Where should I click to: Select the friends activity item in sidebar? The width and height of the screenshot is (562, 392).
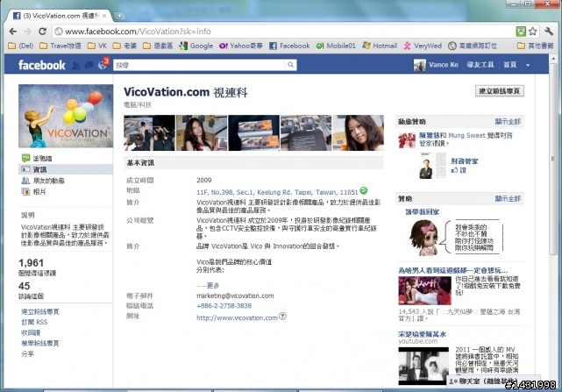tap(43, 181)
